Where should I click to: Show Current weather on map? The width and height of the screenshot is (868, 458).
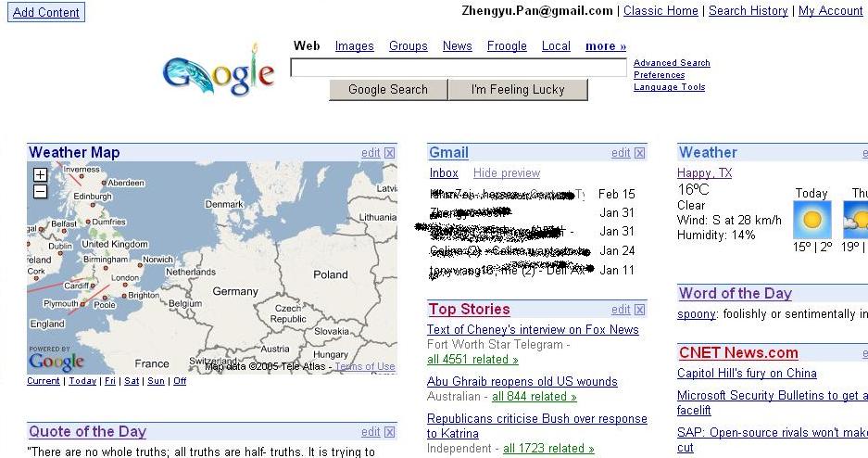(44, 381)
